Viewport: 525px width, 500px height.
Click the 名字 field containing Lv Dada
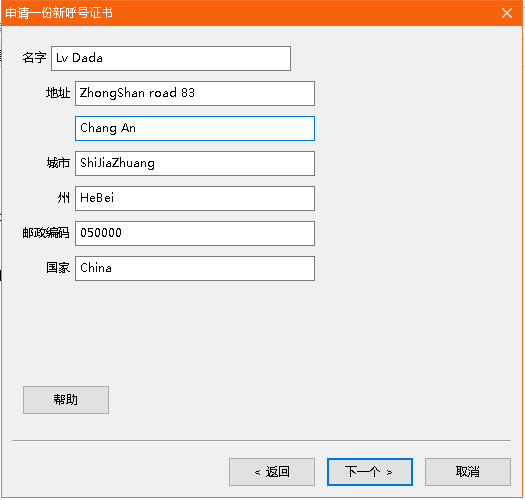[x=171, y=58]
